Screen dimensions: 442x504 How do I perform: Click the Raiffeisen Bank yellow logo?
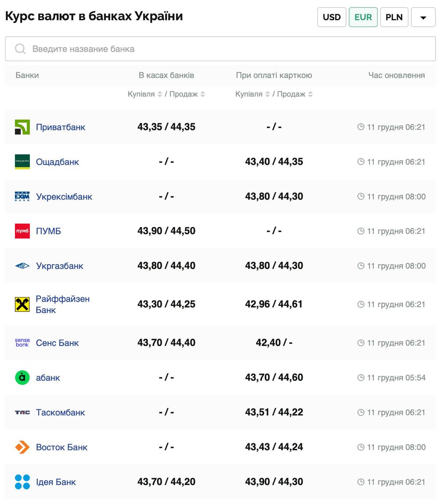click(x=22, y=304)
